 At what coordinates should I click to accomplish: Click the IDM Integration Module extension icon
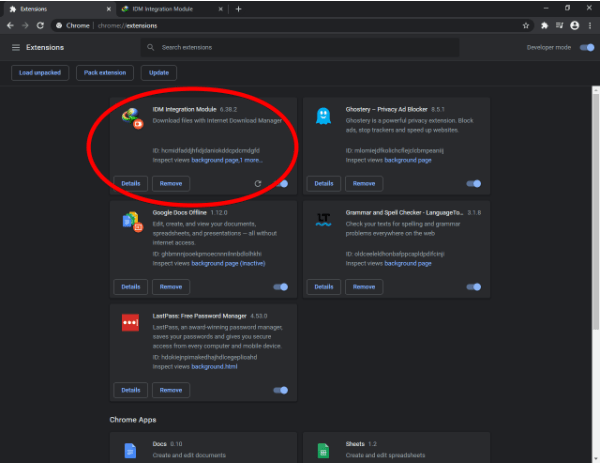132,118
